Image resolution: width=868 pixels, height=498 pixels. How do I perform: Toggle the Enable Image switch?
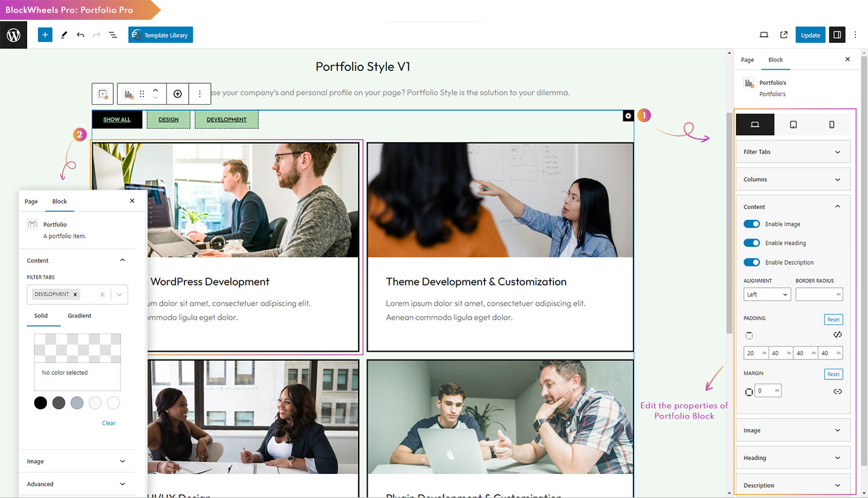752,224
